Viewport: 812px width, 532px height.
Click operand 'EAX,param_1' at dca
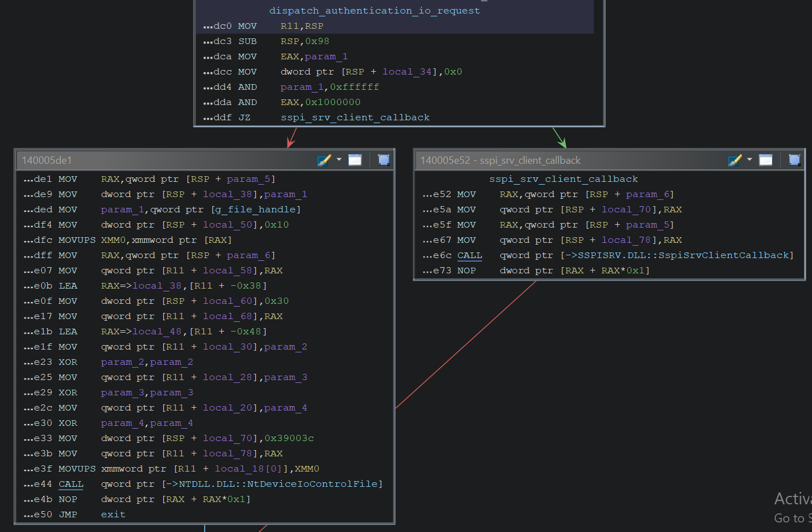[314, 56]
